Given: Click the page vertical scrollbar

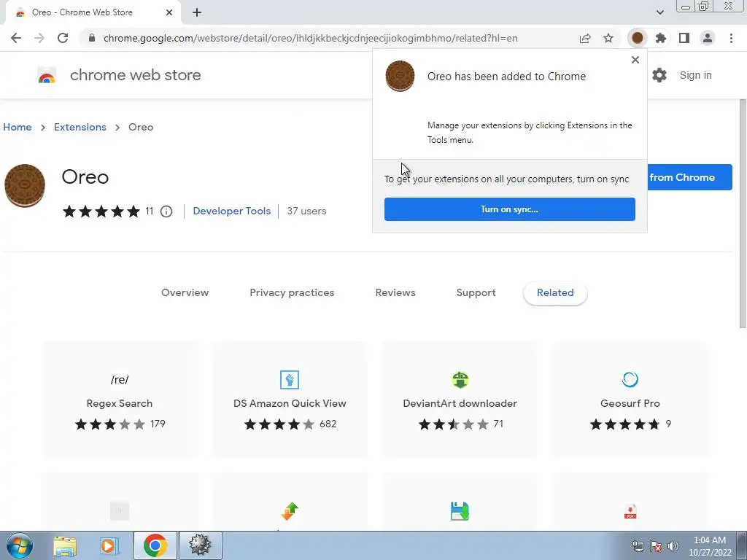Looking at the screenshot, I should pyautogui.click(x=742, y=214).
